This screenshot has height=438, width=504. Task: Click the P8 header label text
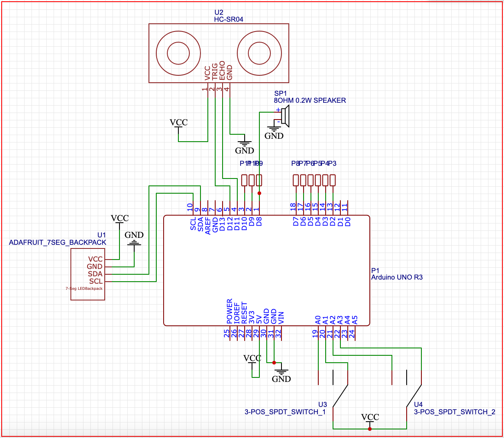coord(295,163)
